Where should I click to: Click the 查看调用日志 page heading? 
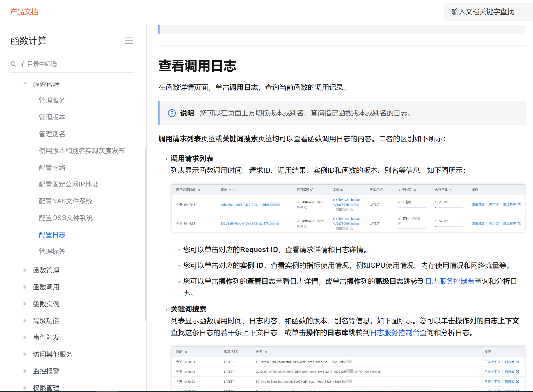pyautogui.click(x=197, y=66)
